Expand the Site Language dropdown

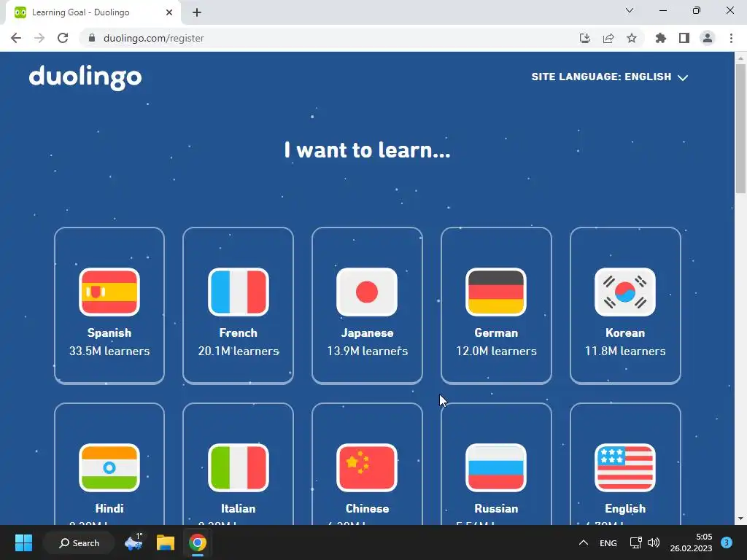610,77
